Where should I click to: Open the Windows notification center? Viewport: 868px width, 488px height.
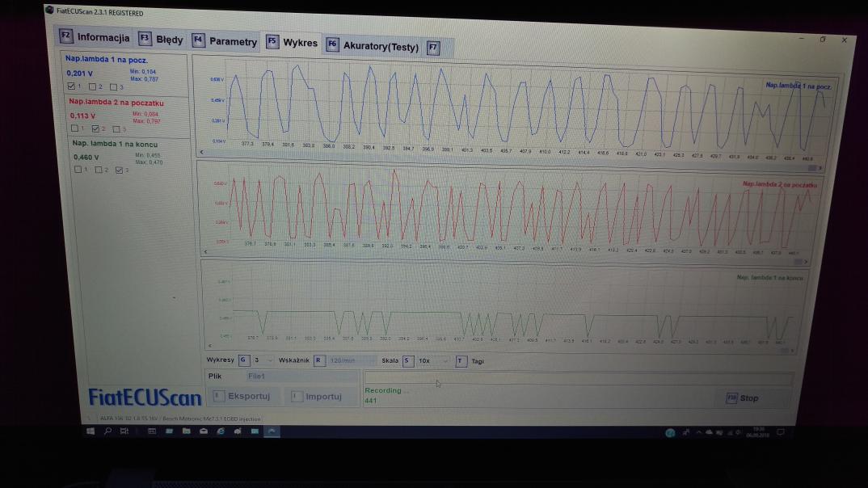(781, 433)
